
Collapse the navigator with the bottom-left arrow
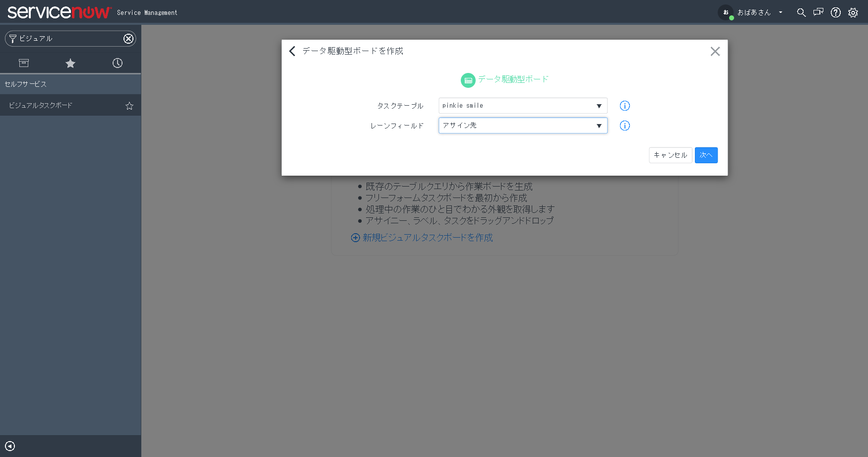[x=10, y=446]
